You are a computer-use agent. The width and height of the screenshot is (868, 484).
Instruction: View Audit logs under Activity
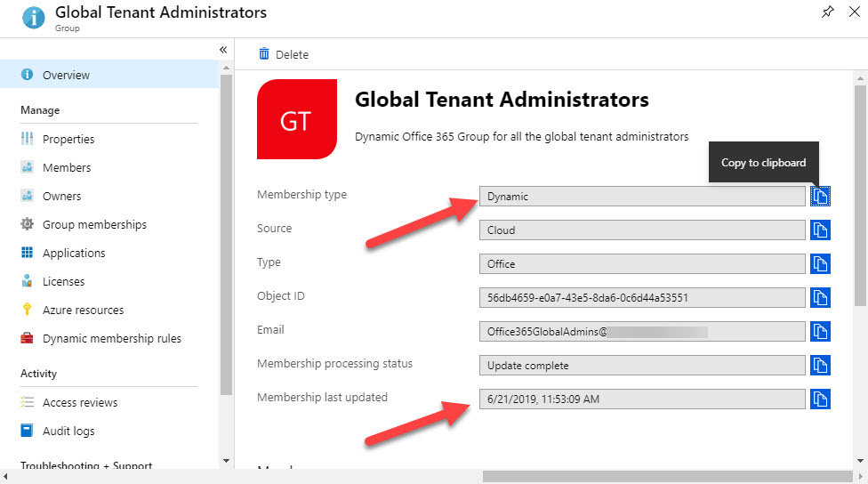click(x=68, y=432)
